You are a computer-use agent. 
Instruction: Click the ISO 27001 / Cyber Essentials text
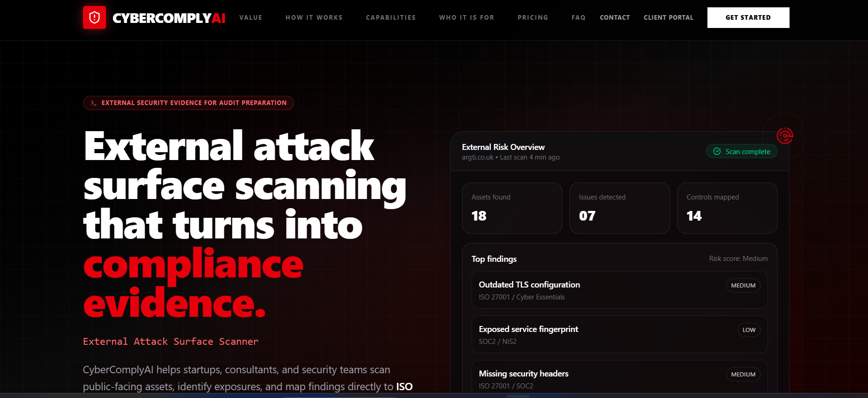tap(522, 297)
